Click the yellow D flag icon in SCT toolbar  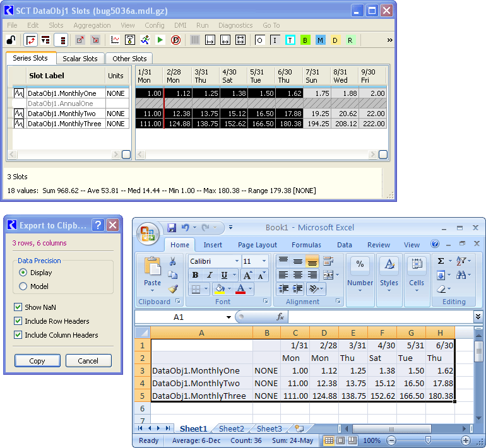coord(335,40)
